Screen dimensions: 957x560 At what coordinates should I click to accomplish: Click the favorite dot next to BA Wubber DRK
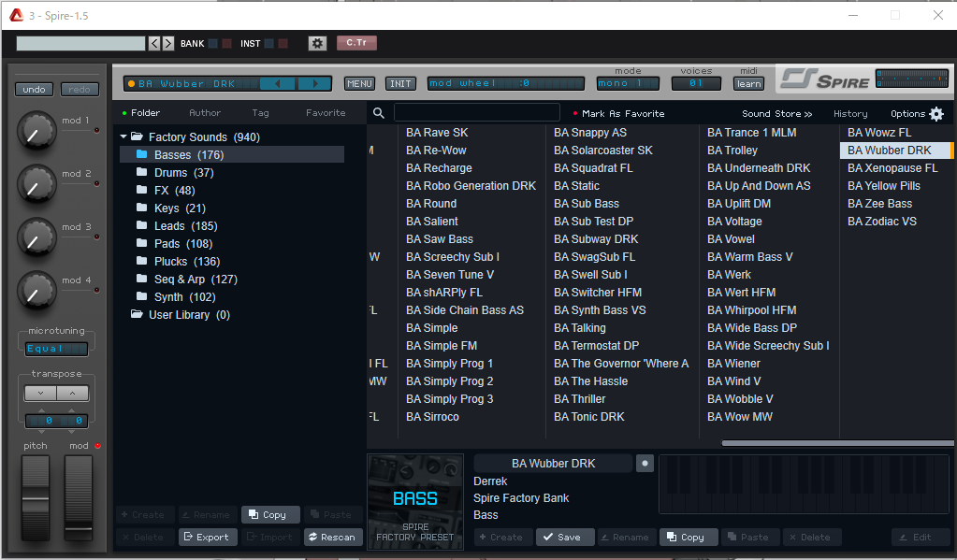(645, 464)
